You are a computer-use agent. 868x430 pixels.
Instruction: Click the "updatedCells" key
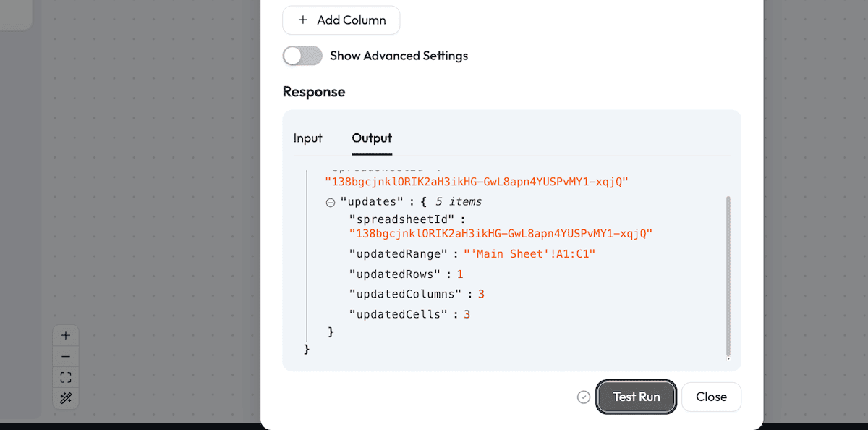(x=399, y=314)
